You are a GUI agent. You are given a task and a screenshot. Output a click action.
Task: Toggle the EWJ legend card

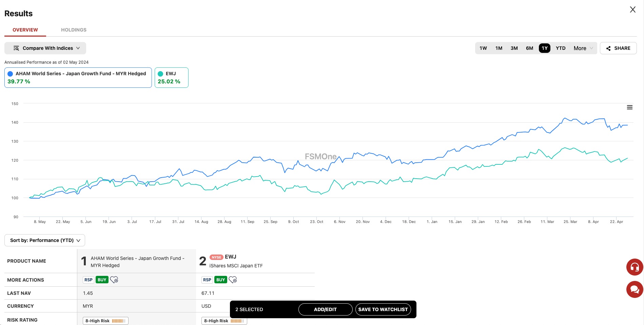coord(172,78)
